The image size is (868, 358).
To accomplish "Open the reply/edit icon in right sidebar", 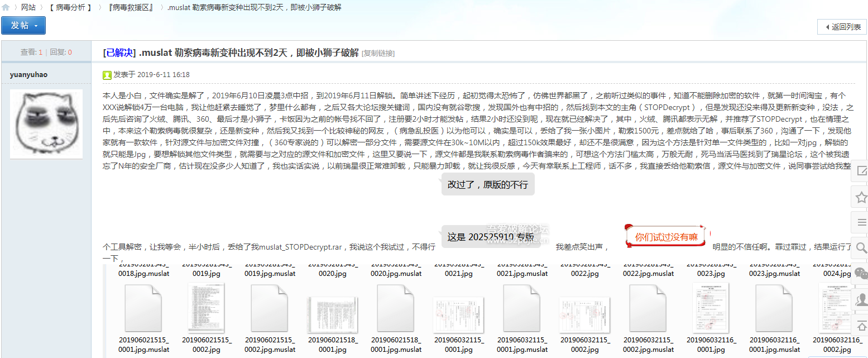I will pyautogui.click(x=861, y=171).
